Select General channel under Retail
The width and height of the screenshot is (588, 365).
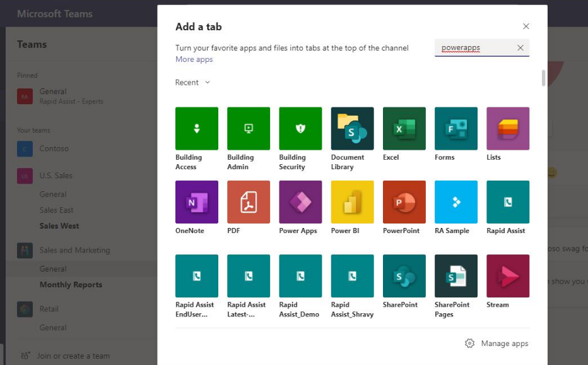click(x=53, y=328)
